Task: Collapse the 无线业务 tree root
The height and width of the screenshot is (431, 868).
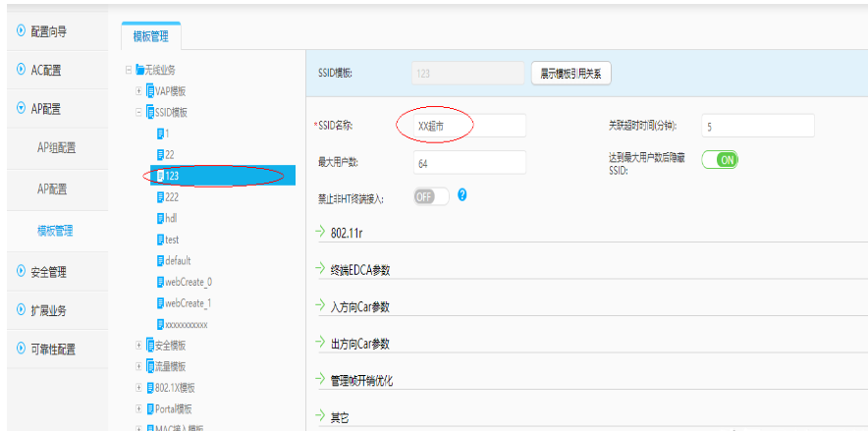Action: click(x=129, y=70)
